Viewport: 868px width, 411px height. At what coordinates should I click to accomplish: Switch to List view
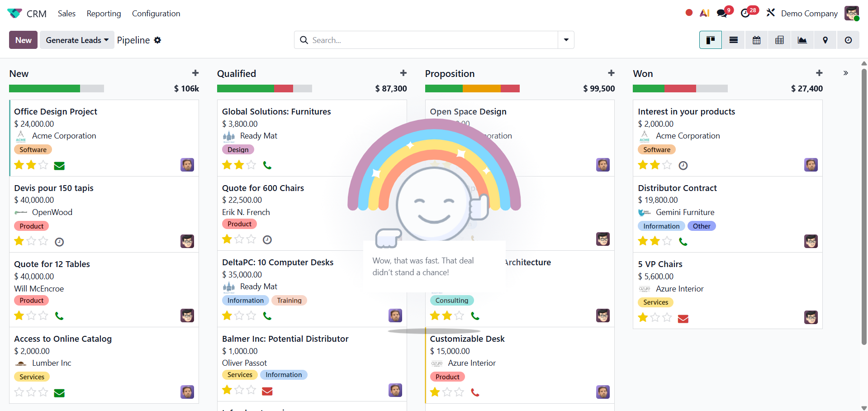pyautogui.click(x=734, y=40)
